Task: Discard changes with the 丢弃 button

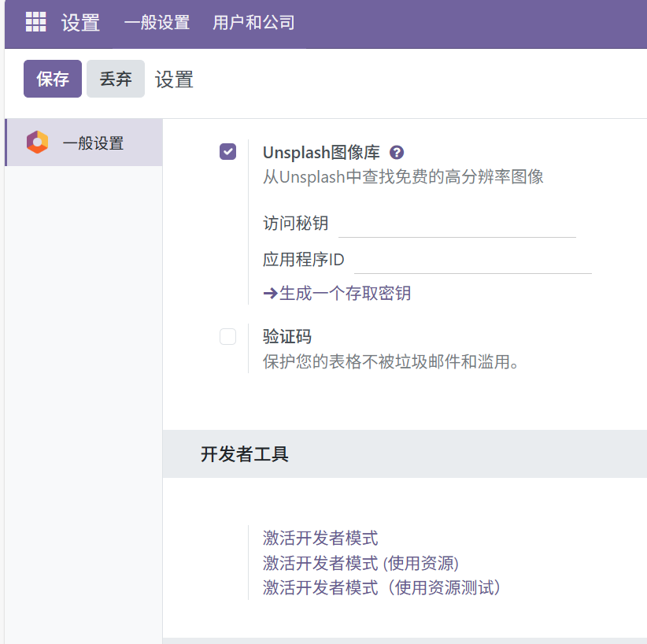Action: [116, 79]
